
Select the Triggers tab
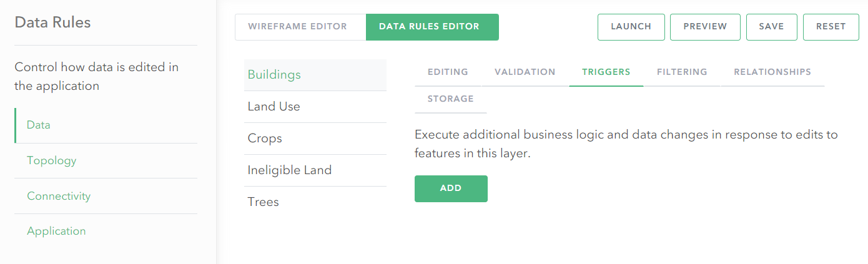click(606, 72)
